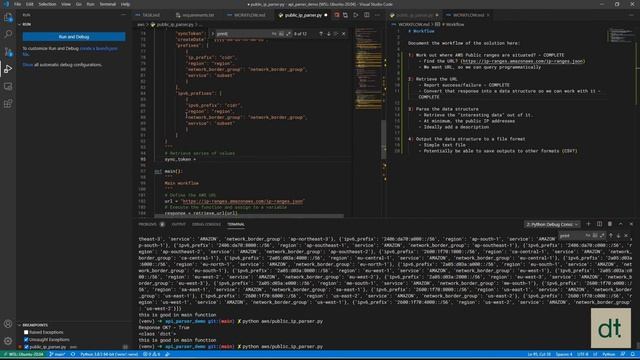Click sync changes icon in status bar
Viewport: 640px width, 360px height.
(73, 354)
